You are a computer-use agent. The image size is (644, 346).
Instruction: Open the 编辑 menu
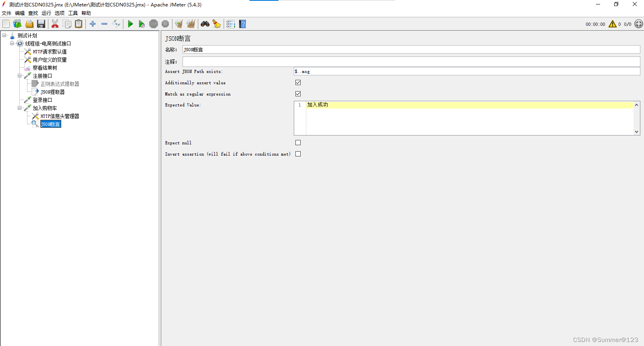point(20,13)
